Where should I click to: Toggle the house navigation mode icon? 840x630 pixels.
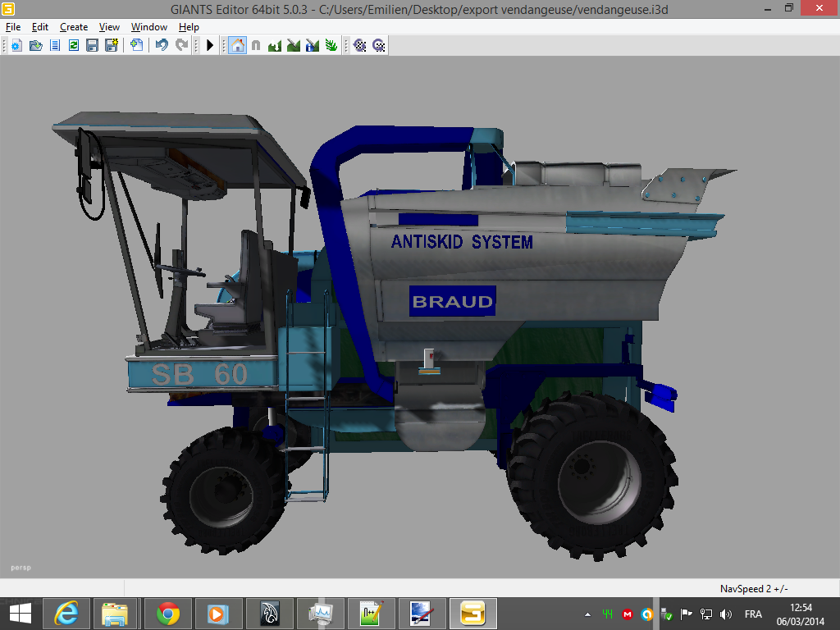(237, 46)
